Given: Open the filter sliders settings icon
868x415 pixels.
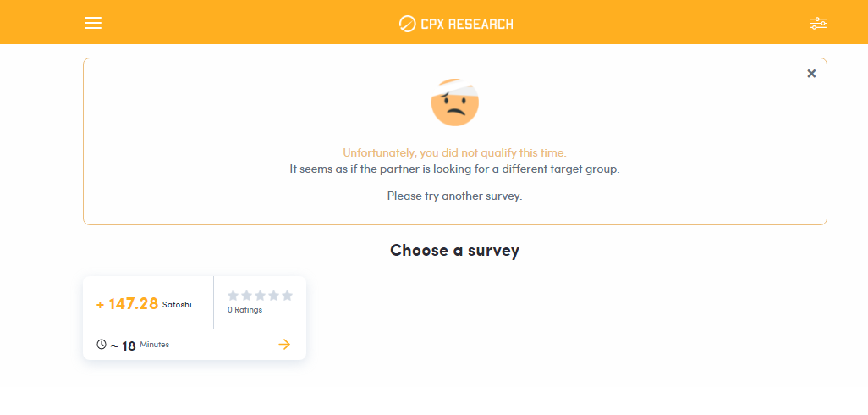Looking at the screenshot, I should (x=818, y=23).
